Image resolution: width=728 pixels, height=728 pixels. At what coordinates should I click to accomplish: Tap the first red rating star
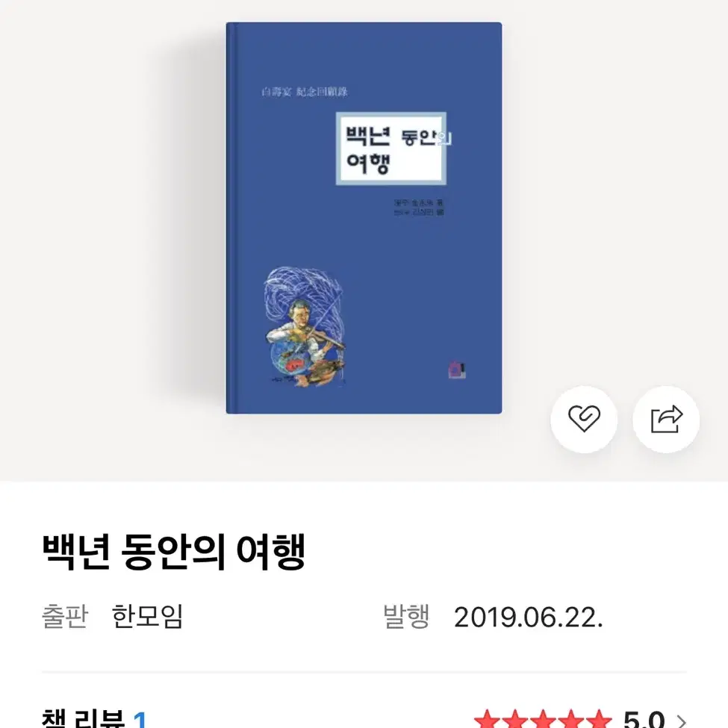point(488,720)
